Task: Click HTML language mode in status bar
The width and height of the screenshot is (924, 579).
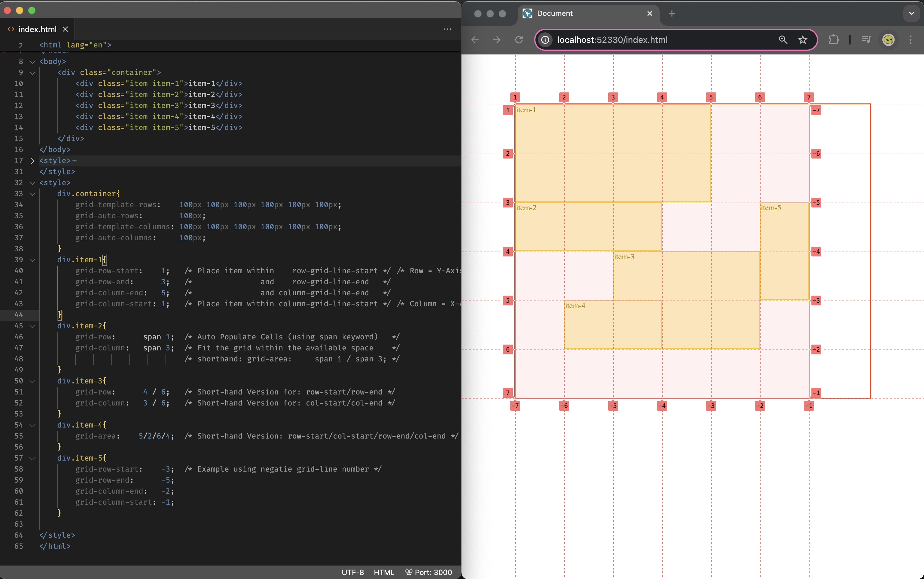Action: click(384, 572)
